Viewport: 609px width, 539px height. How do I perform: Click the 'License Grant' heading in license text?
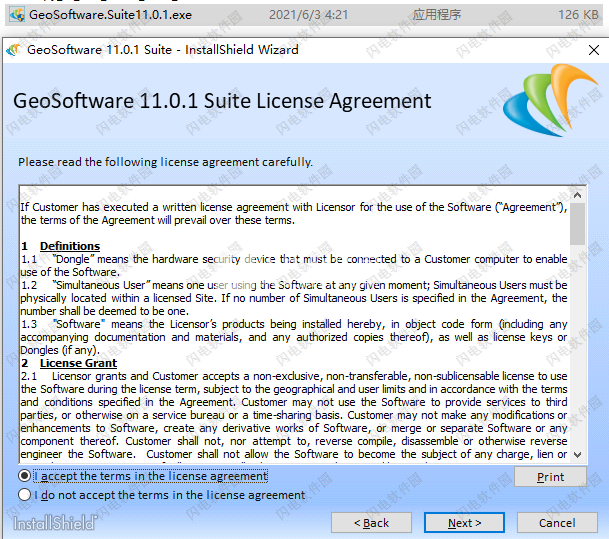(x=78, y=363)
